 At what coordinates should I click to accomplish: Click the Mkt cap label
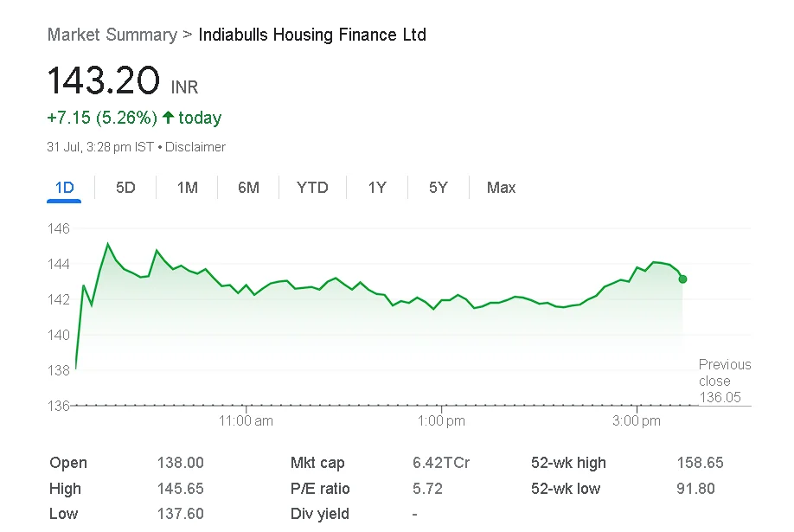pos(317,463)
